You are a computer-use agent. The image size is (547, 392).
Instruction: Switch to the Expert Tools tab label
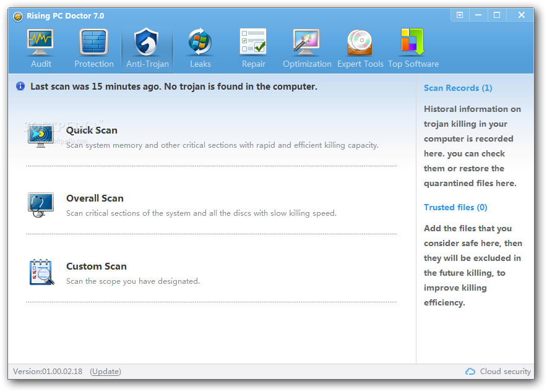pyautogui.click(x=360, y=64)
